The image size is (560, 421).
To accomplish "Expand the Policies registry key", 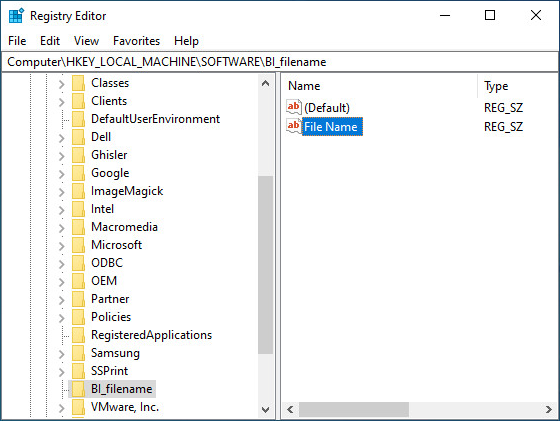I will 61,318.
